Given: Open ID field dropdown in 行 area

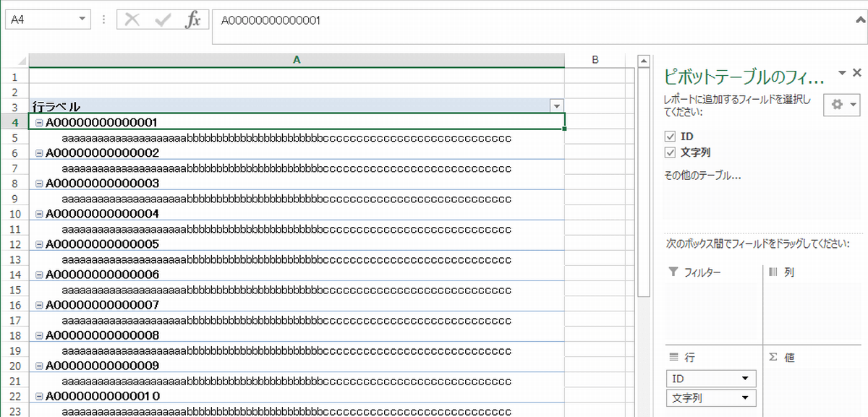Looking at the screenshot, I should point(744,379).
